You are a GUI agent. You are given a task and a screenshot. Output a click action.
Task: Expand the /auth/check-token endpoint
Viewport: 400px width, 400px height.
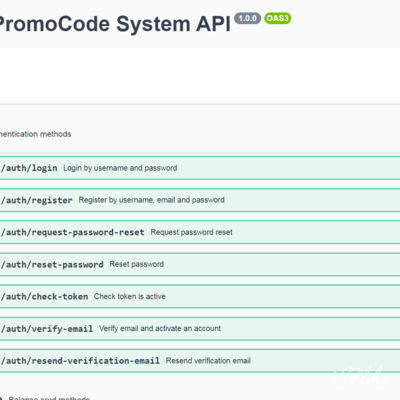click(200, 296)
